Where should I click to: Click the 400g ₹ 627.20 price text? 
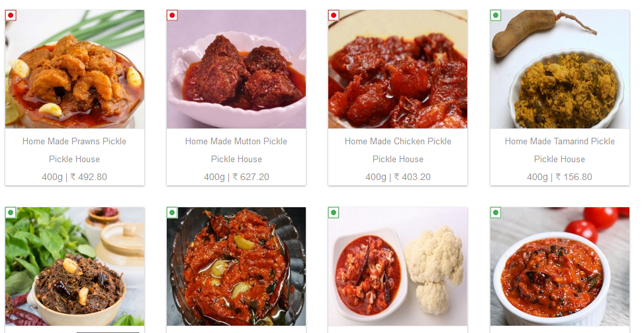(x=236, y=177)
